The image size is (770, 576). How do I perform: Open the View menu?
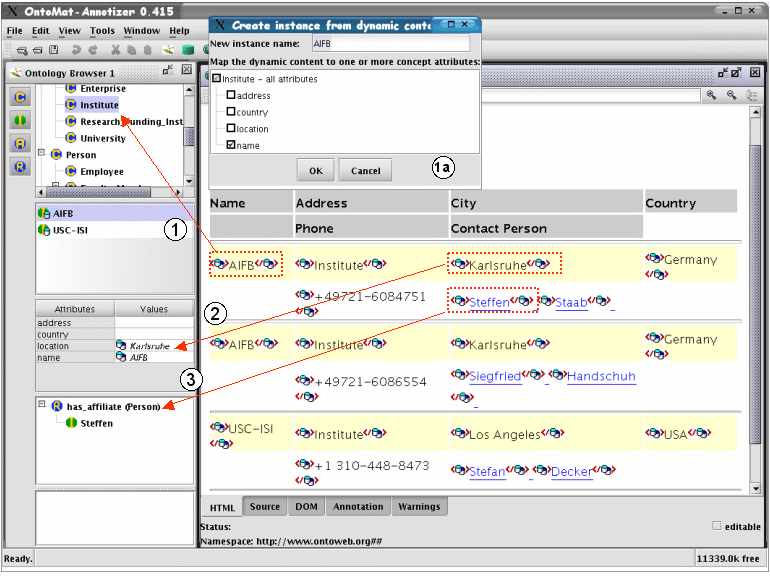(x=69, y=30)
